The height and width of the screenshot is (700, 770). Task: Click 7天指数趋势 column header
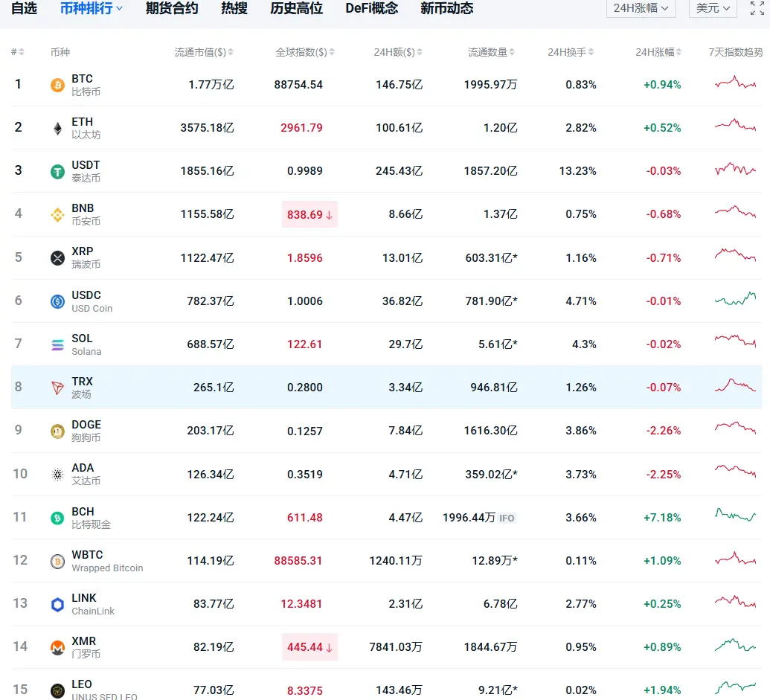tap(735, 52)
